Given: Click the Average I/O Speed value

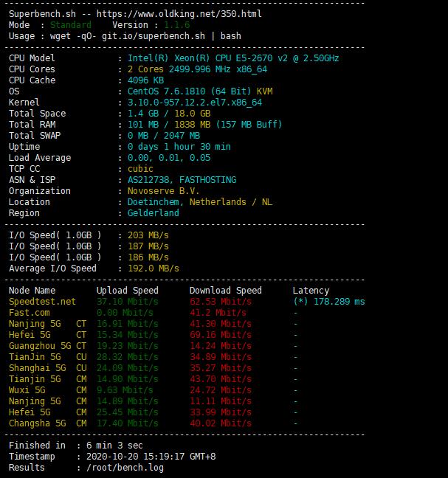Looking at the screenshot, I should (x=154, y=269).
